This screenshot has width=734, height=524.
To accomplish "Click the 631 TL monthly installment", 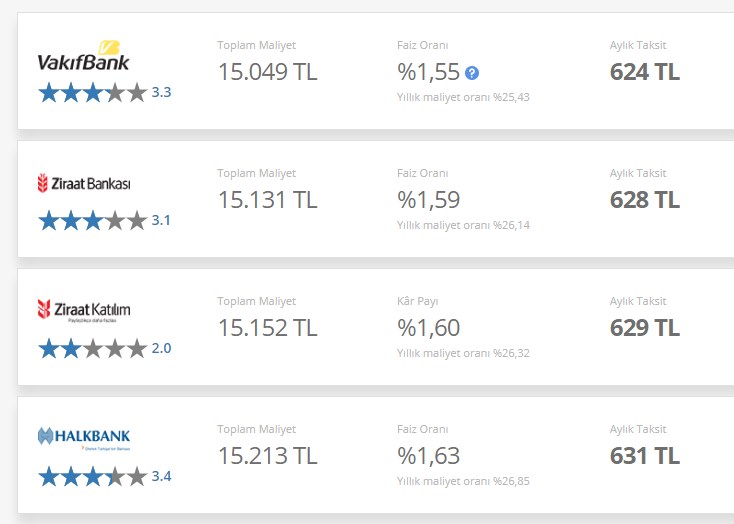I will click(x=645, y=456).
